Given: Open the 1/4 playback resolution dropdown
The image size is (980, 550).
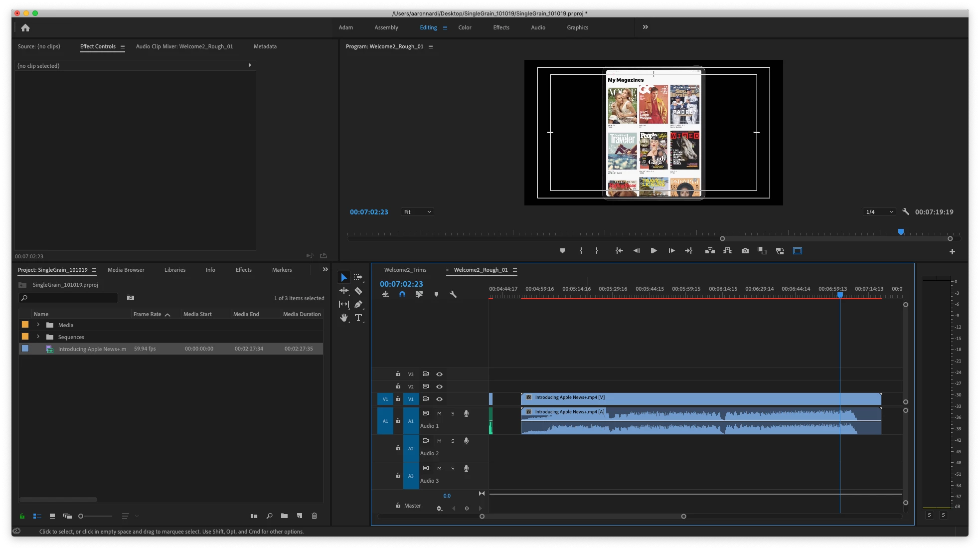Looking at the screenshot, I should (879, 212).
